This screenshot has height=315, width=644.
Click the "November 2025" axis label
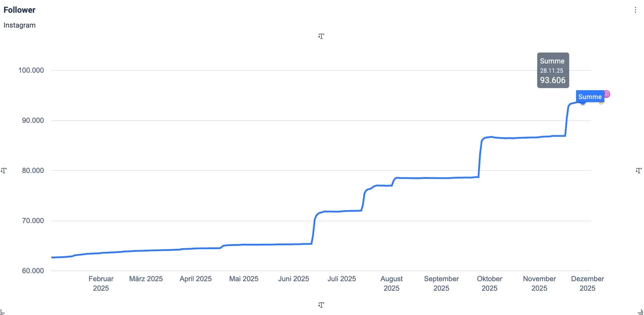[540, 284]
